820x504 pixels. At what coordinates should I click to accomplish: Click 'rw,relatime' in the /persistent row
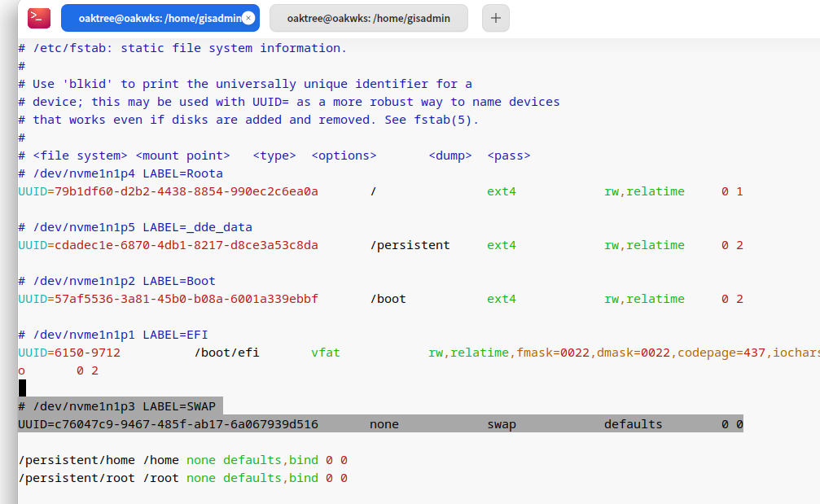[644, 245]
